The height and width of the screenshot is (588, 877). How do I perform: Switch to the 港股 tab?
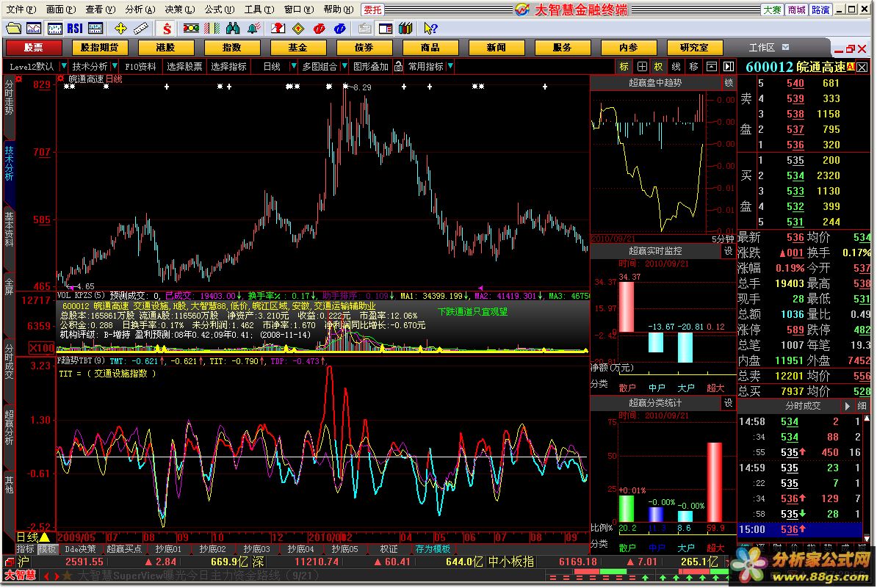[165, 48]
